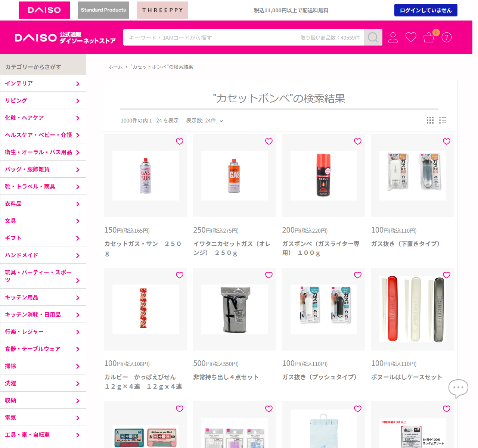Click the ガス抜き(プッシュタイプ)product thumbnail

pos(323,309)
